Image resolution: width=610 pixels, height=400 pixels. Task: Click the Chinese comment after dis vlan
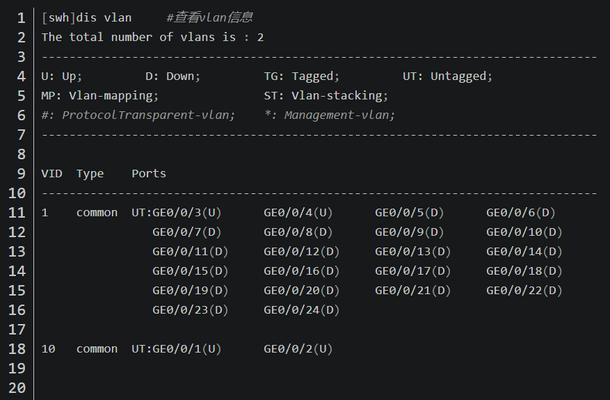[209, 18]
